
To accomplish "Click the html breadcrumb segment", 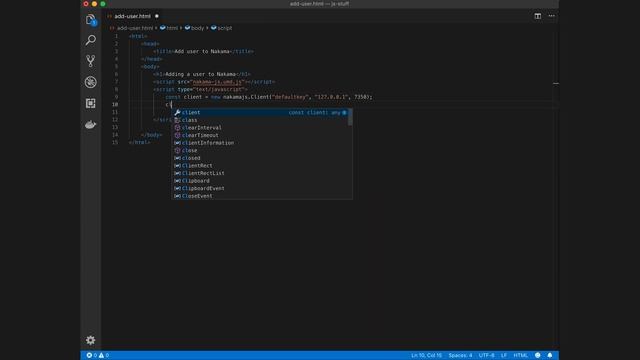I will [169, 28].
